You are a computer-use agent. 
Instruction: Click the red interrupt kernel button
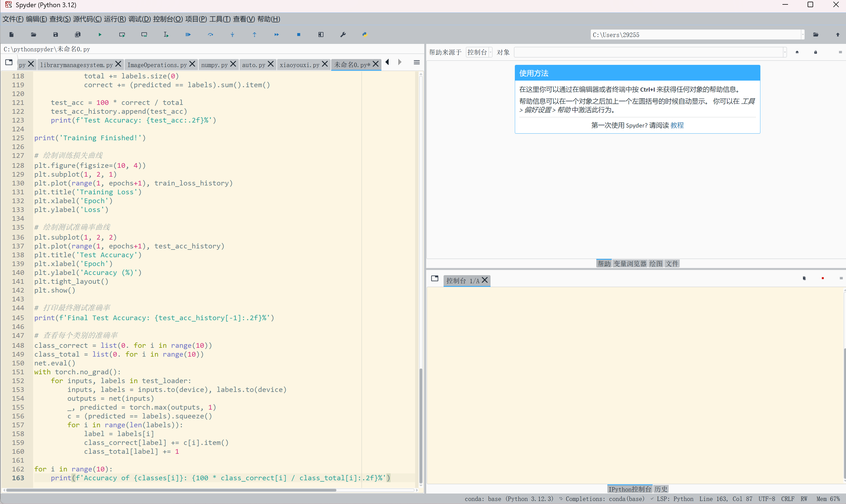click(x=823, y=278)
